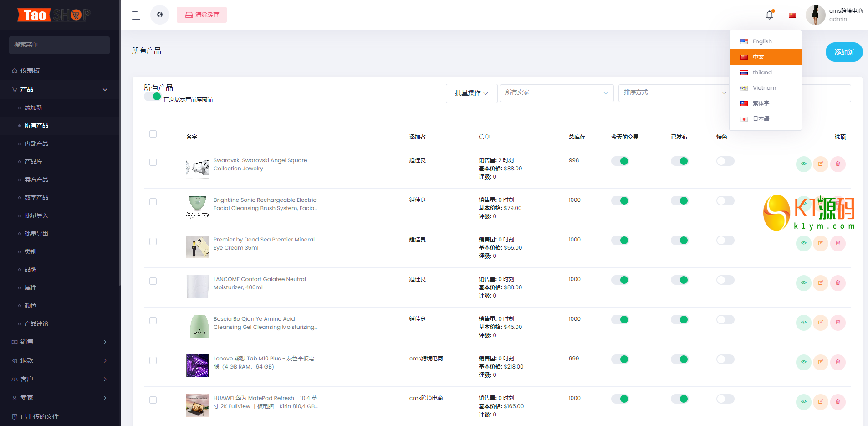
Task: Delete the HUAWEI MatePad Refresh product
Action: point(837,402)
